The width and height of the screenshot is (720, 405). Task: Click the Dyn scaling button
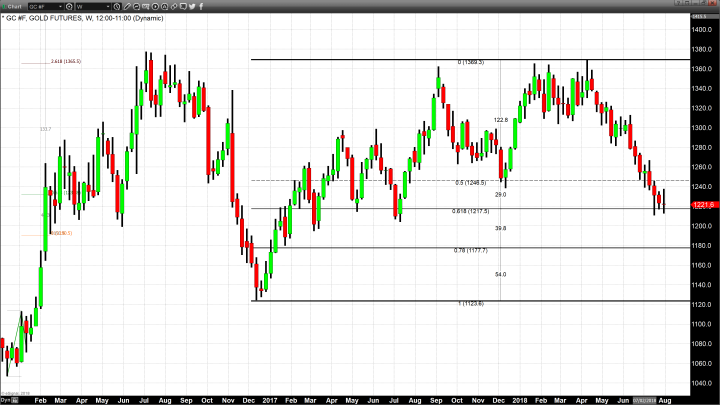[5, 400]
